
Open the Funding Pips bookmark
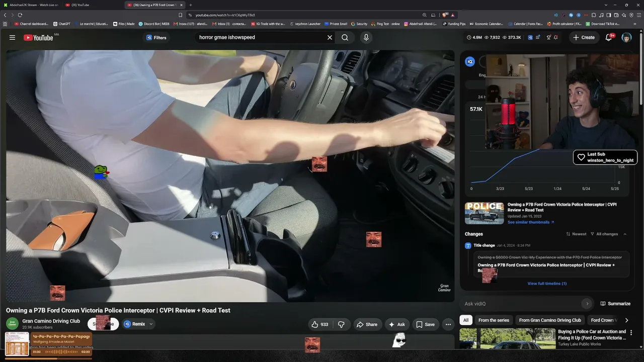(454, 24)
